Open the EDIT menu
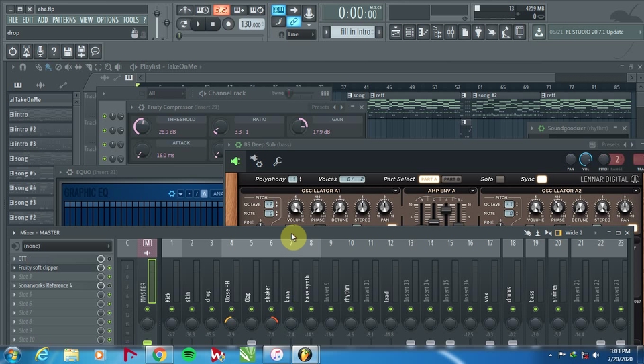The height and width of the screenshot is (364, 644). pos(28,20)
